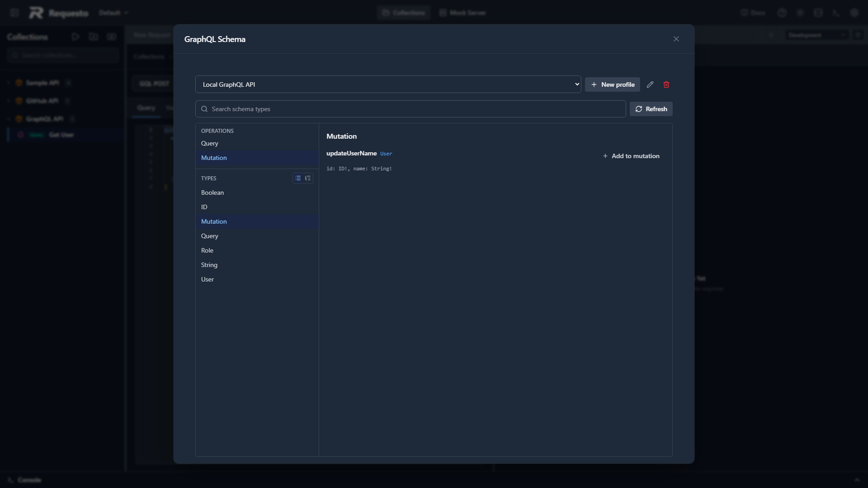
Task: Delete the profile using the red trash icon
Action: pos(666,84)
